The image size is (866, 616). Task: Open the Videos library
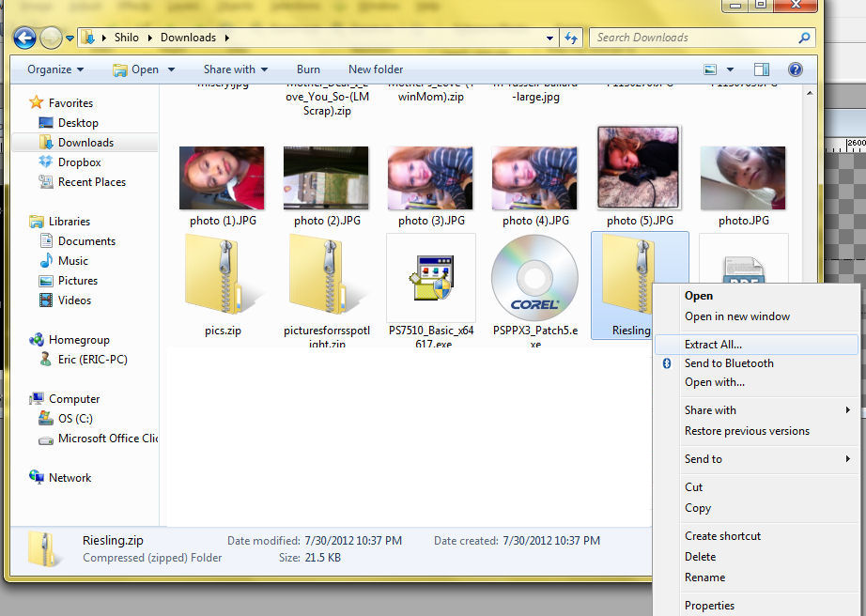tap(65, 300)
